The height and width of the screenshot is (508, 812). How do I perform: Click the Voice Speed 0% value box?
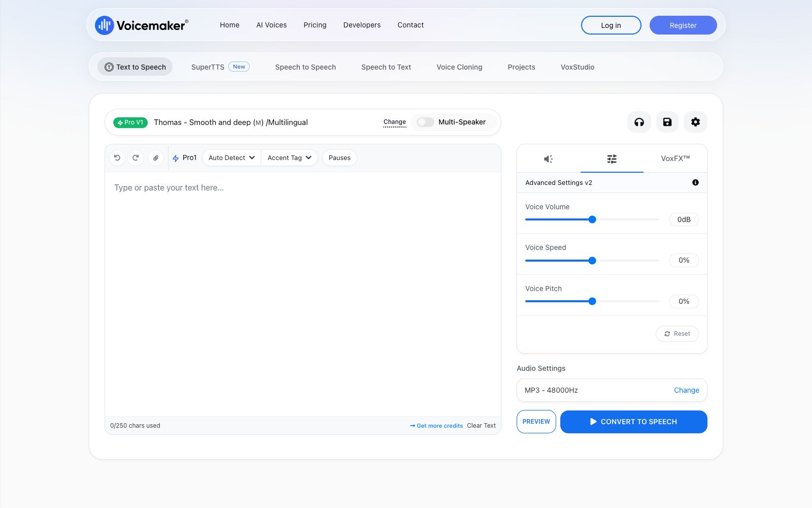coord(684,261)
